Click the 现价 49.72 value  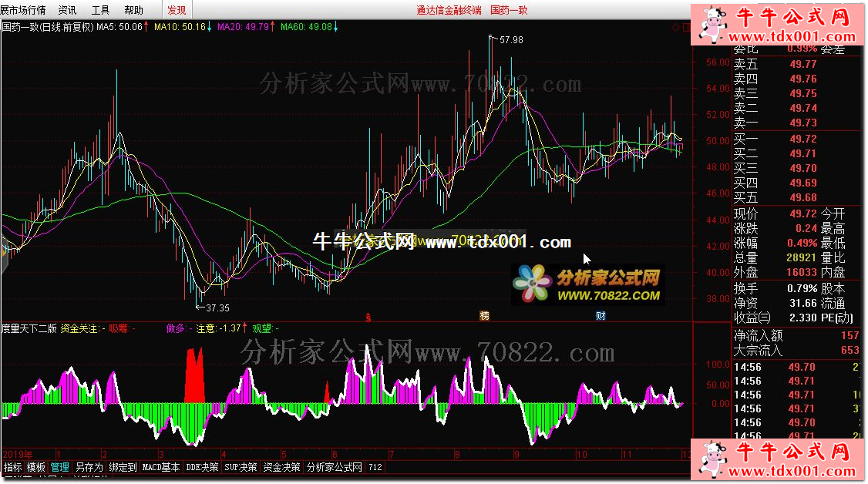[x=803, y=213]
